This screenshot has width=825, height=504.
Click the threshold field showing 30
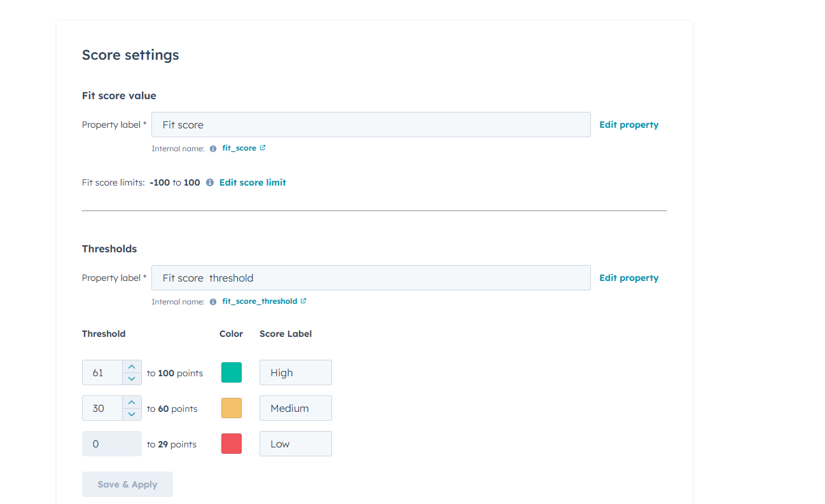coord(102,408)
